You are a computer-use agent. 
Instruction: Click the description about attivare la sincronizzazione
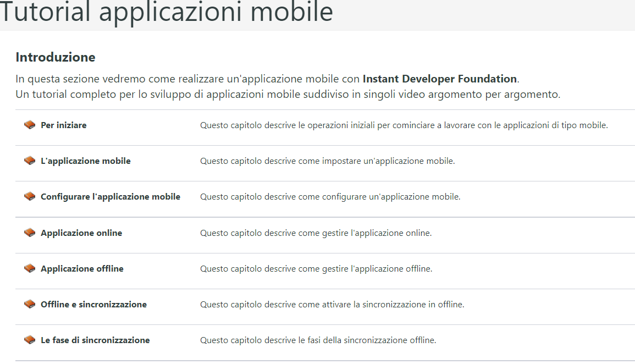(x=332, y=305)
